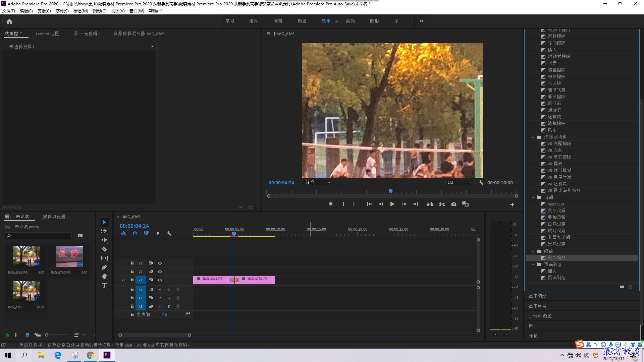The height and width of the screenshot is (362, 644).
Task: Select the Razor tool
Action: click(x=104, y=249)
